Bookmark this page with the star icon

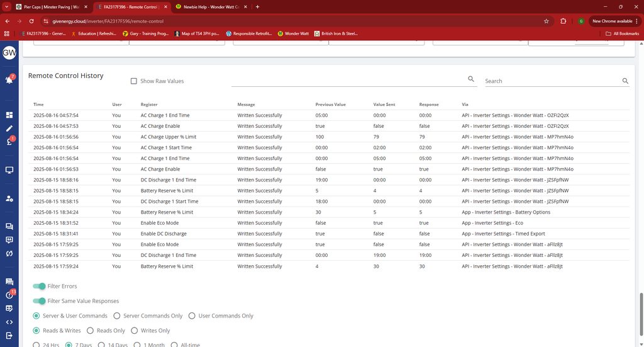tap(546, 21)
